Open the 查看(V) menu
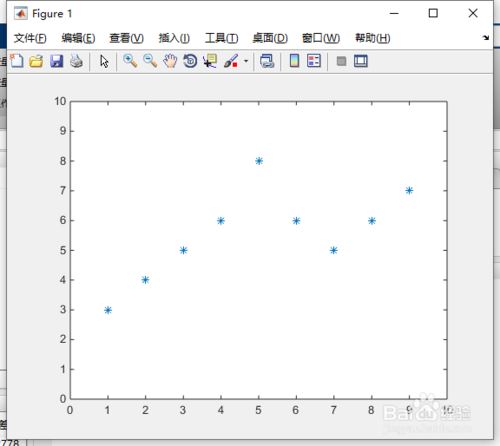This screenshot has height=446, width=500. tap(126, 38)
